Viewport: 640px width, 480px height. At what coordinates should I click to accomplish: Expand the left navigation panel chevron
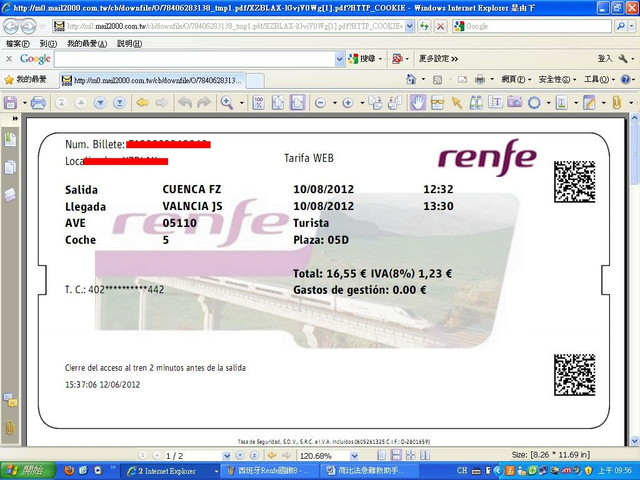(16, 118)
